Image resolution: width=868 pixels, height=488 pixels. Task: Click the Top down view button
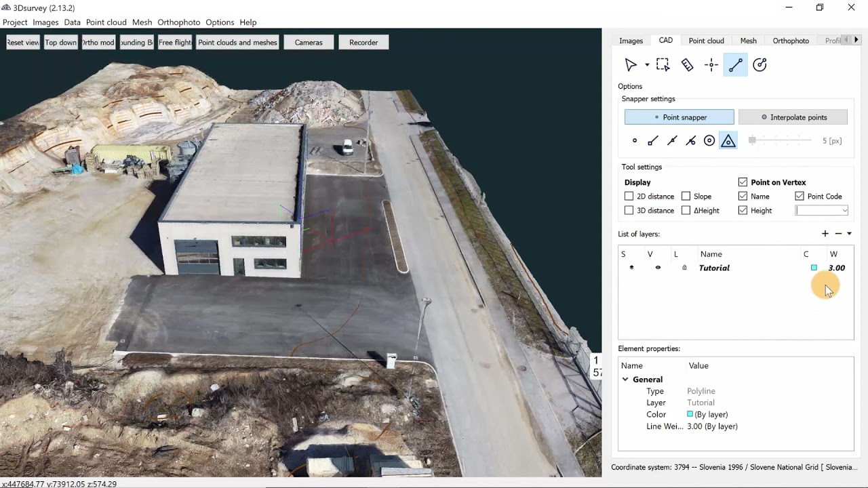click(x=61, y=42)
